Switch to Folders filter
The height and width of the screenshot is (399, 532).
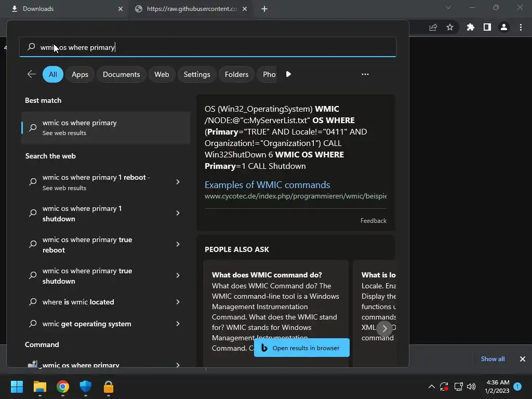coord(236,74)
